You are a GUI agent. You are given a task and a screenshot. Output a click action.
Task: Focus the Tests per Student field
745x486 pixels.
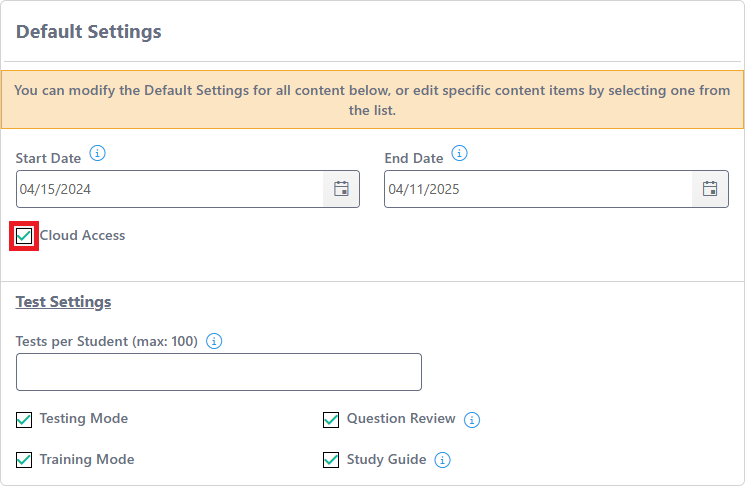[x=218, y=372]
